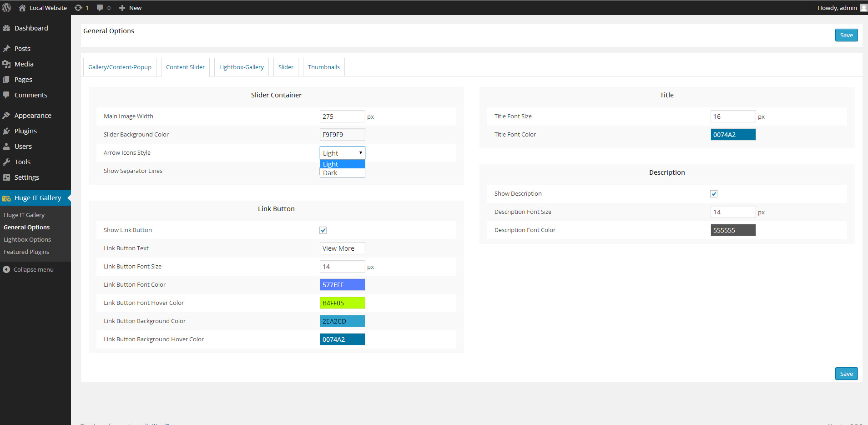Open the Title Font Color swatch 0074A2
868x425 pixels.
coord(733,135)
